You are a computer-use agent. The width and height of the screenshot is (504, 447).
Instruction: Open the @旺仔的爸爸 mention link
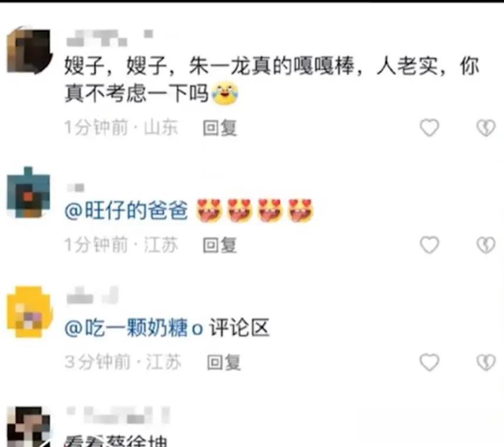pos(126,211)
